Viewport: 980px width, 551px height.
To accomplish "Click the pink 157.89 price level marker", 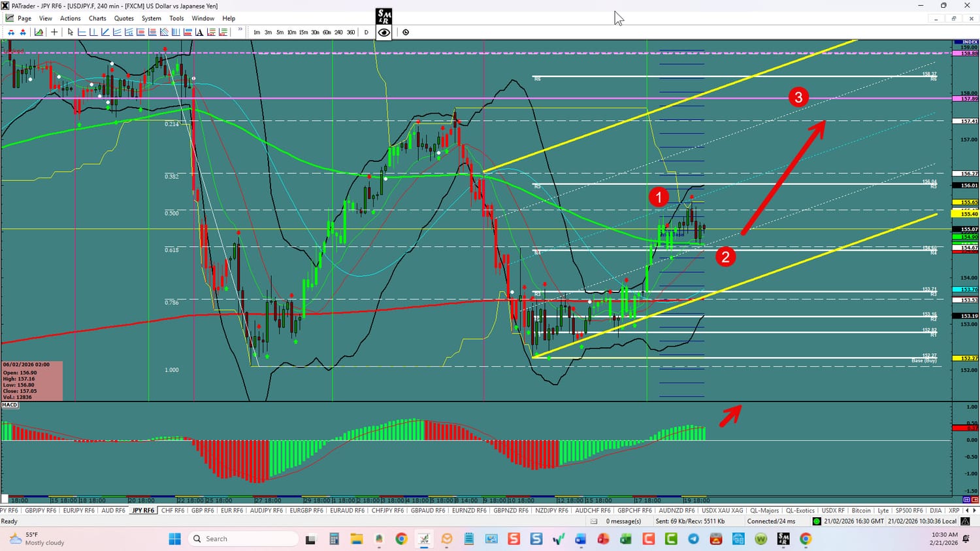I will pos(969,99).
